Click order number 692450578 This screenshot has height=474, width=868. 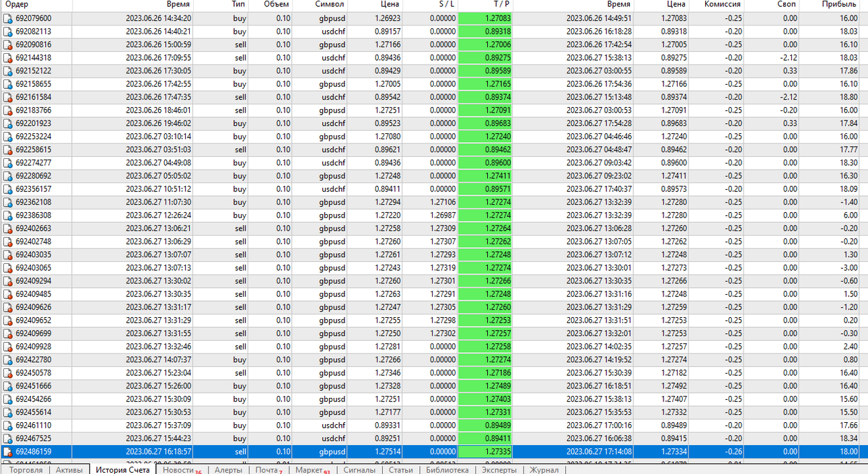pos(34,373)
